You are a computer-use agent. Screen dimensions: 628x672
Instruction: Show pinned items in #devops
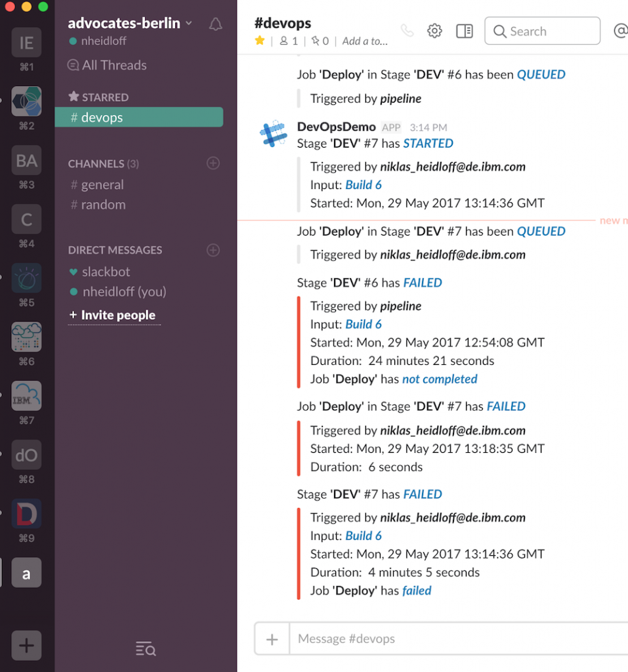320,41
